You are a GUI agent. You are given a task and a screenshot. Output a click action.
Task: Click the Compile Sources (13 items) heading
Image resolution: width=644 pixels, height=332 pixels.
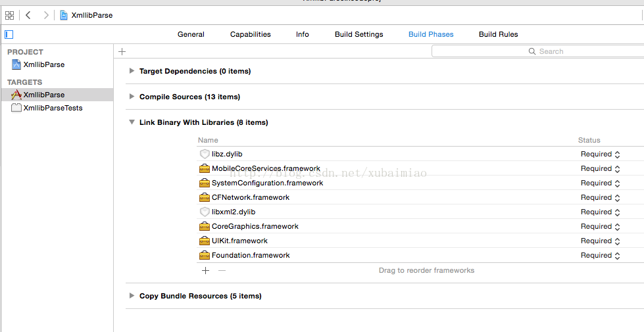189,97
